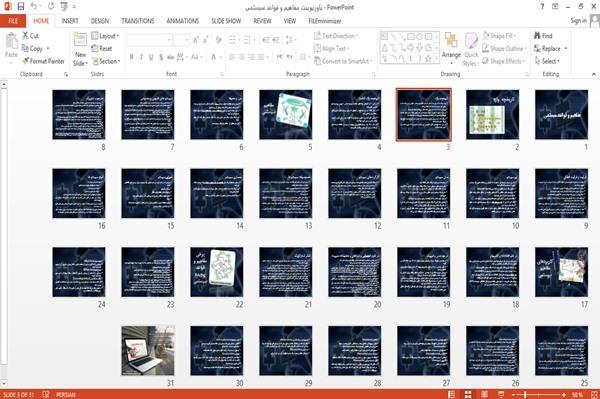600x399 pixels.
Task: Toggle Italic formatting
Action: tap(141, 57)
